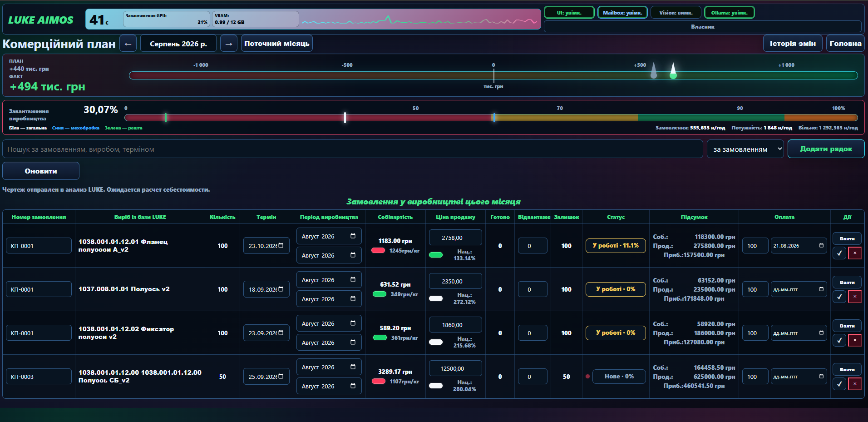The width and height of the screenshot is (868, 422).
Task: Delete Фиксатор полуосі row with red X
Action: 855,340
